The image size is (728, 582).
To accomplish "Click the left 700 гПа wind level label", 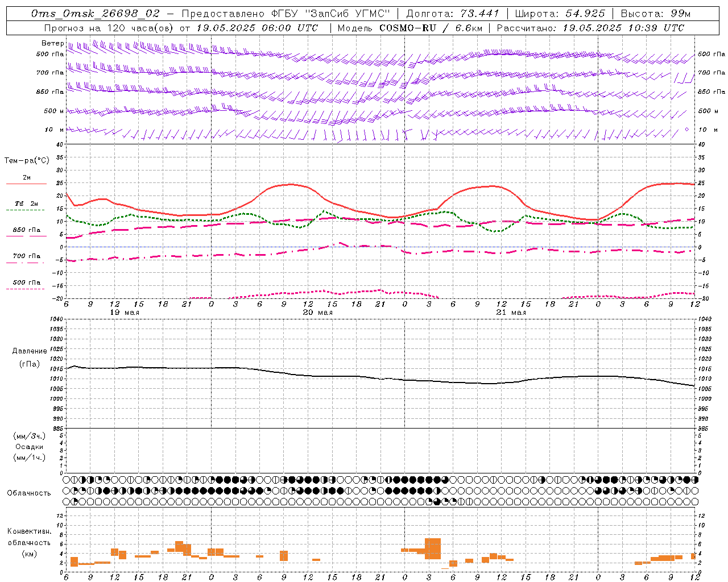I will click(x=50, y=73).
